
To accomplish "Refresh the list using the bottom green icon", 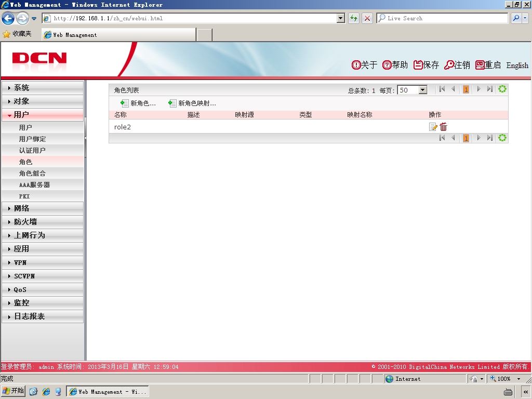I will (x=502, y=138).
